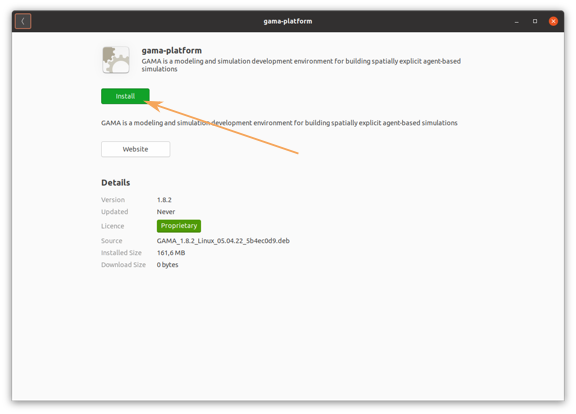Select the Updated value Never

(166, 212)
